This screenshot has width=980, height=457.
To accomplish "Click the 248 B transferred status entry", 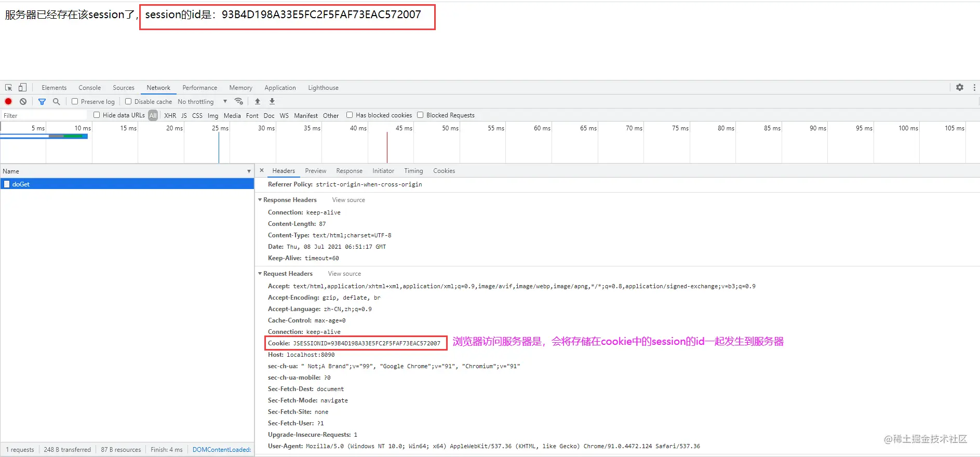I will pos(68,450).
